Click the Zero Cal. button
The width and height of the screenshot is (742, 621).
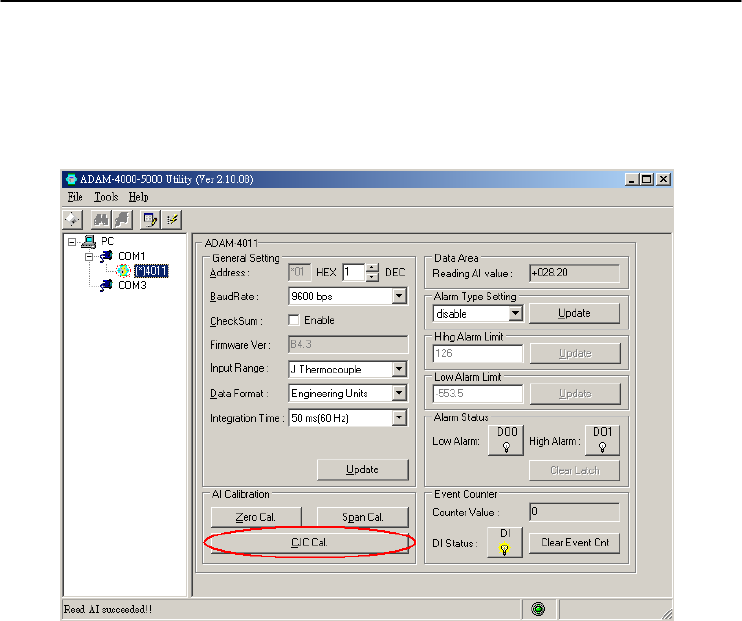256,517
